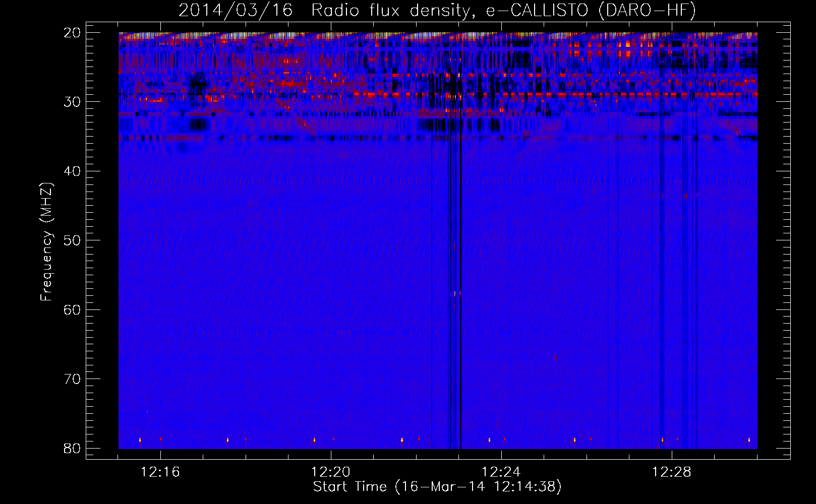
Task: Click the 12:24 time axis label
Action: [501, 472]
